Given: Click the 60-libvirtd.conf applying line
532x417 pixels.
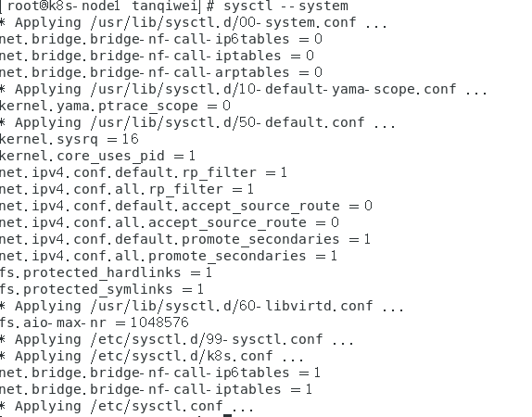Looking at the screenshot, I should pyautogui.click(x=201, y=306).
